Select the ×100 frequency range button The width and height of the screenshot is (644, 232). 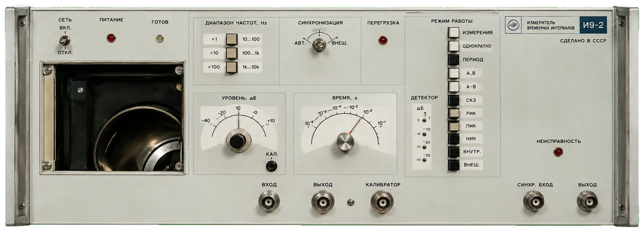pos(232,67)
